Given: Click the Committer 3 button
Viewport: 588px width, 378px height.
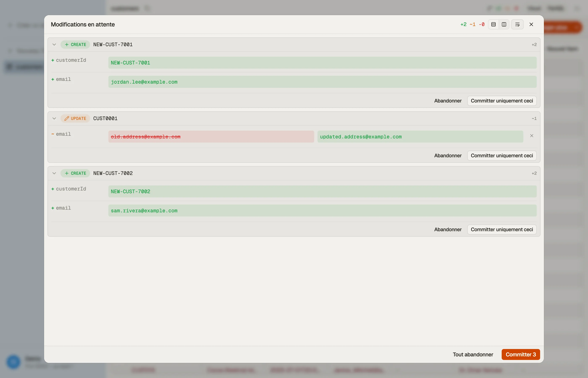Looking at the screenshot, I should 521,354.
